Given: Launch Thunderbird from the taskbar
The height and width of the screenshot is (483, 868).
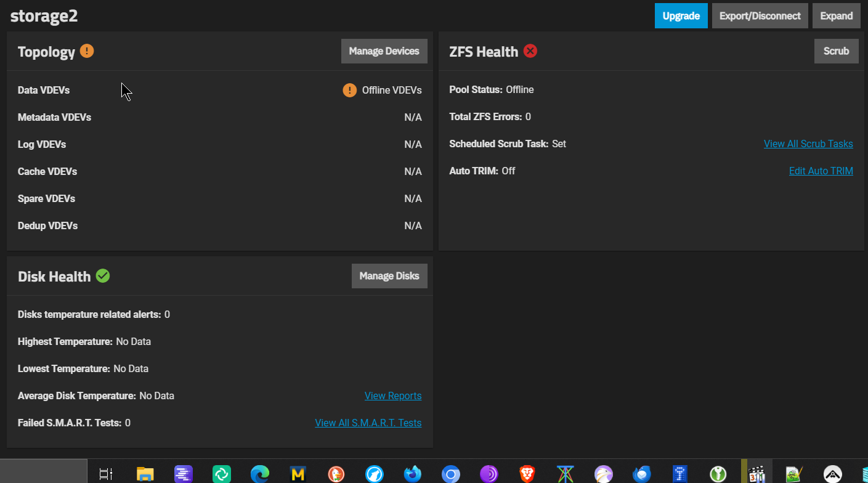Looking at the screenshot, I should pos(642,474).
